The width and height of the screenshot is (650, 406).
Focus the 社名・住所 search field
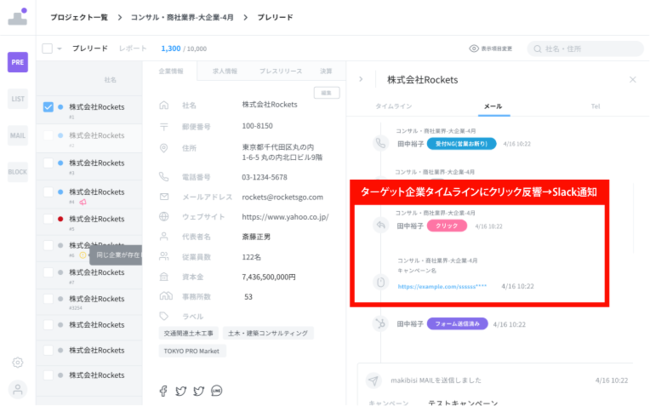[585, 49]
